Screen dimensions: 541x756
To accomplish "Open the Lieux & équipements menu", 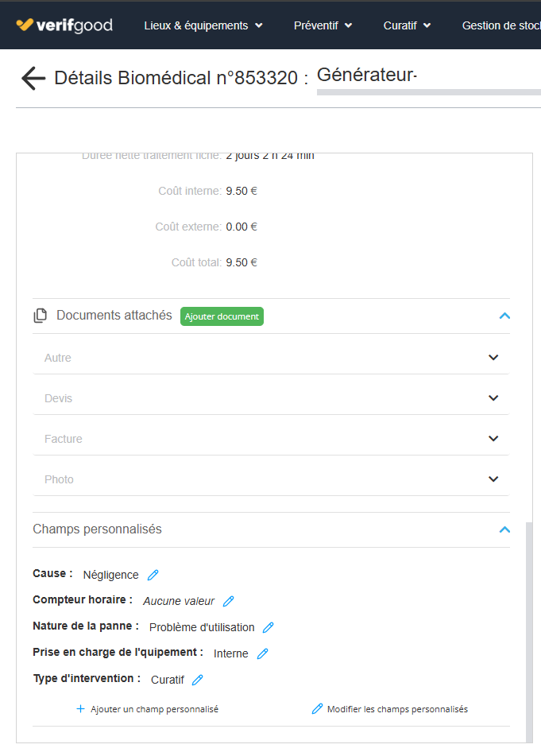I will (x=203, y=25).
